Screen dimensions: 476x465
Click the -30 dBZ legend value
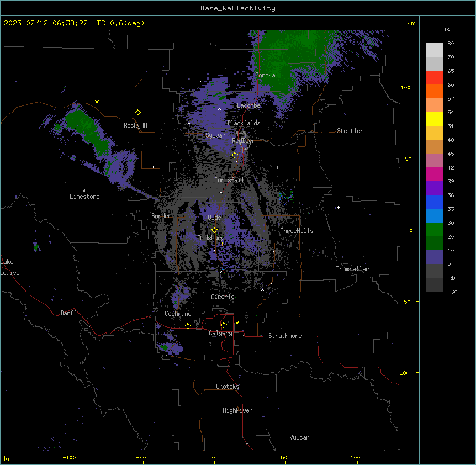tap(452, 292)
